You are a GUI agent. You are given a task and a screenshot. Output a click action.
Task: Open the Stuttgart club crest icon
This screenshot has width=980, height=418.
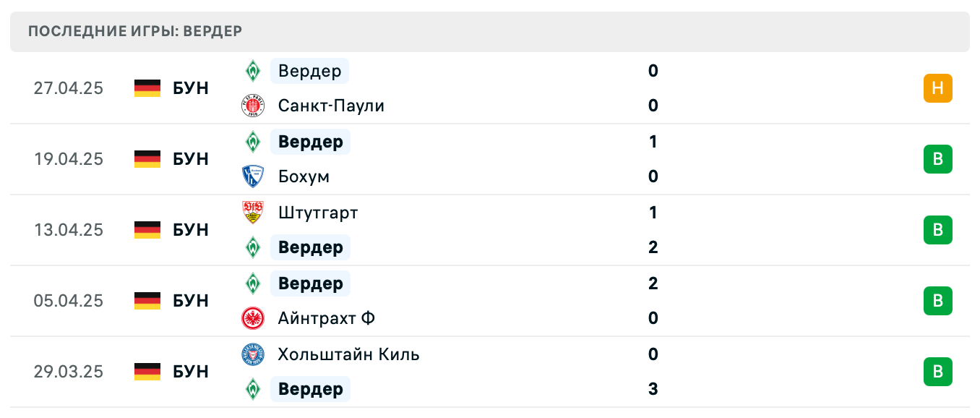[252, 213]
